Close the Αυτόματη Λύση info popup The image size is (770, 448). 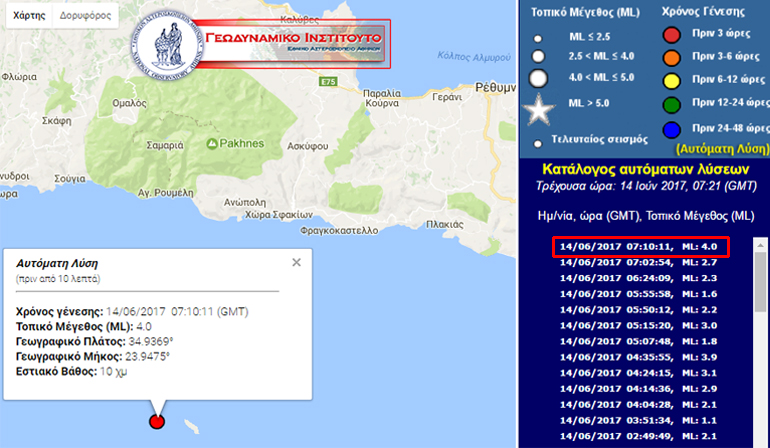point(296,262)
